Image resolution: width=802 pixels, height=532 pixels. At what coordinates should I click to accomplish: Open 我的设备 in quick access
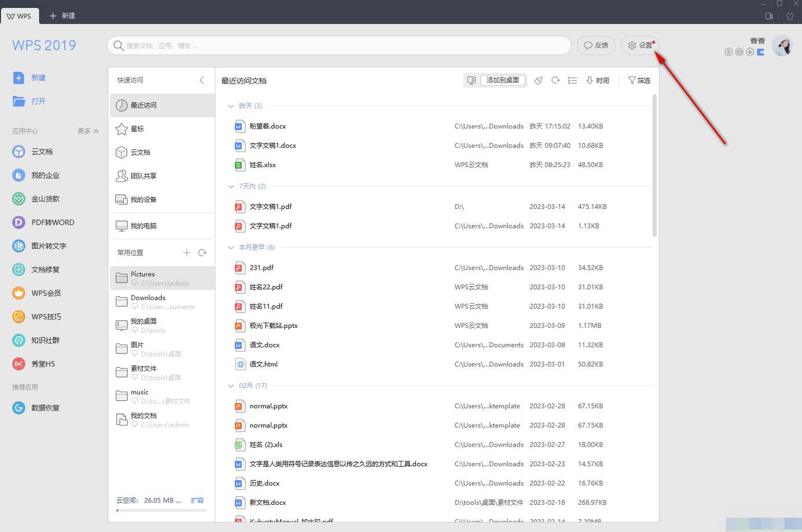(x=162, y=199)
